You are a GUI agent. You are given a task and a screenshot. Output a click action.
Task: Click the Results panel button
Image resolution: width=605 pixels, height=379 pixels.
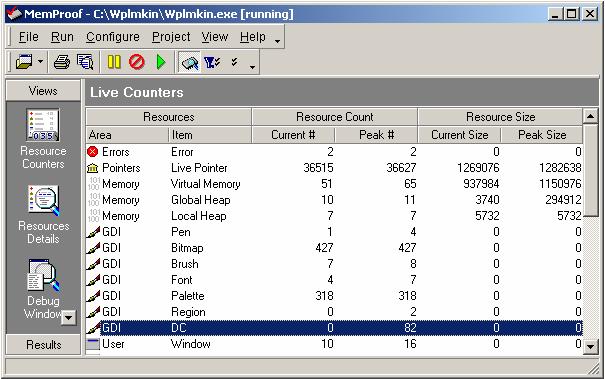click(43, 344)
